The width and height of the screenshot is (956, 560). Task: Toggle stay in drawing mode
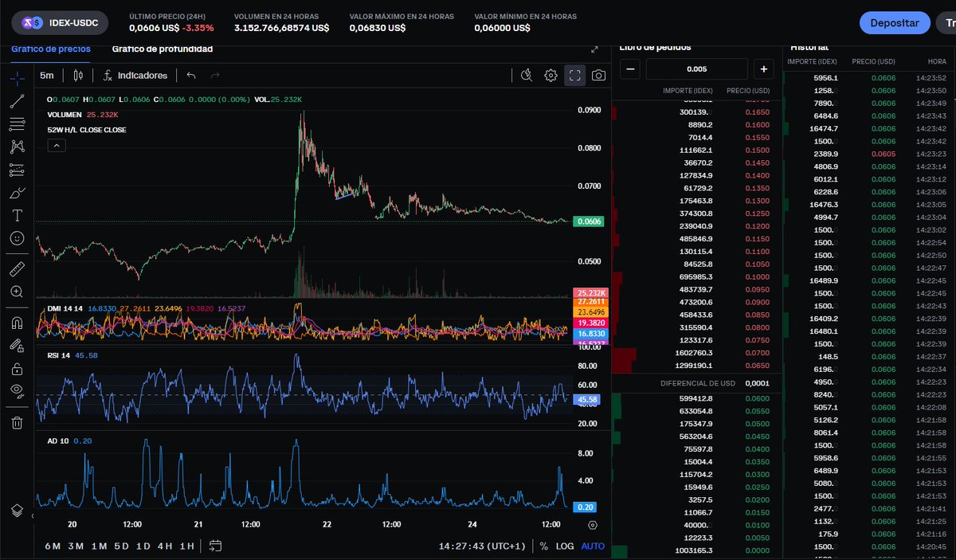(x=17, y=346)
